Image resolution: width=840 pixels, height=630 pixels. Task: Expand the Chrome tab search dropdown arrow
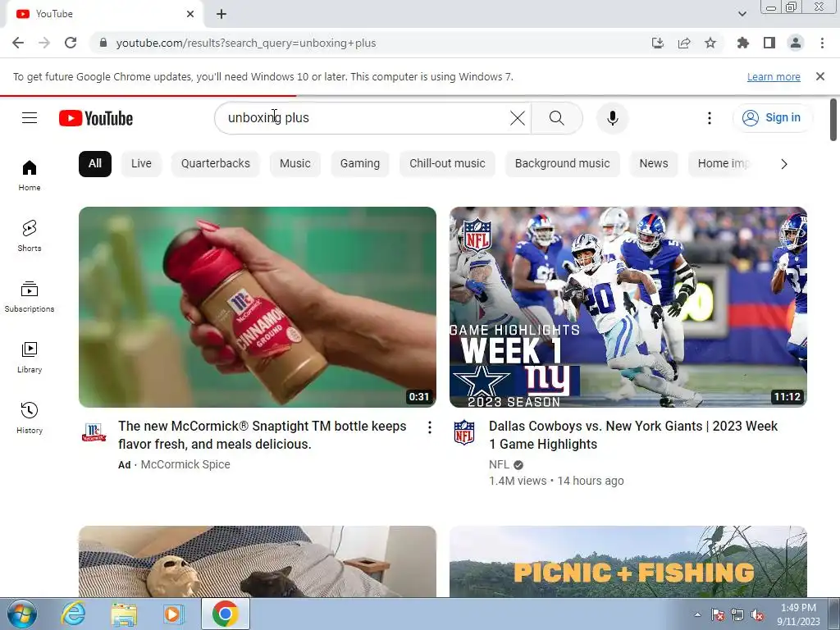[742, 14]
